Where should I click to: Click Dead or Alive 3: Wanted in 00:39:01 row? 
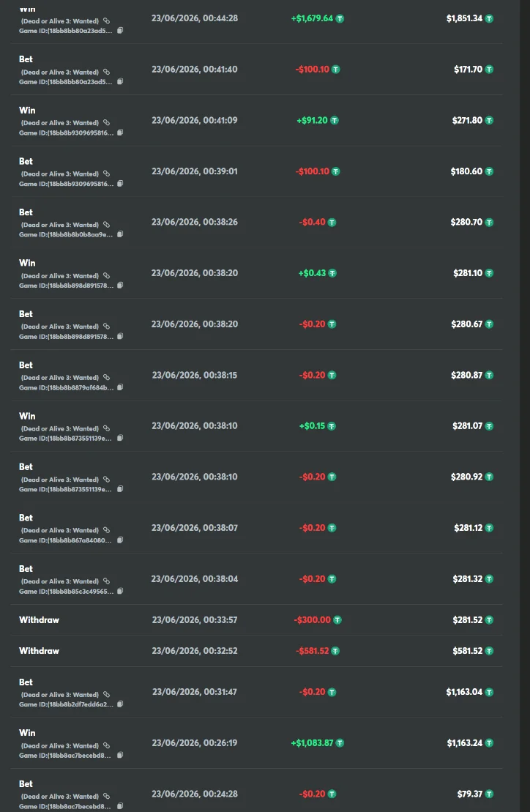click(x=60, y=174)
